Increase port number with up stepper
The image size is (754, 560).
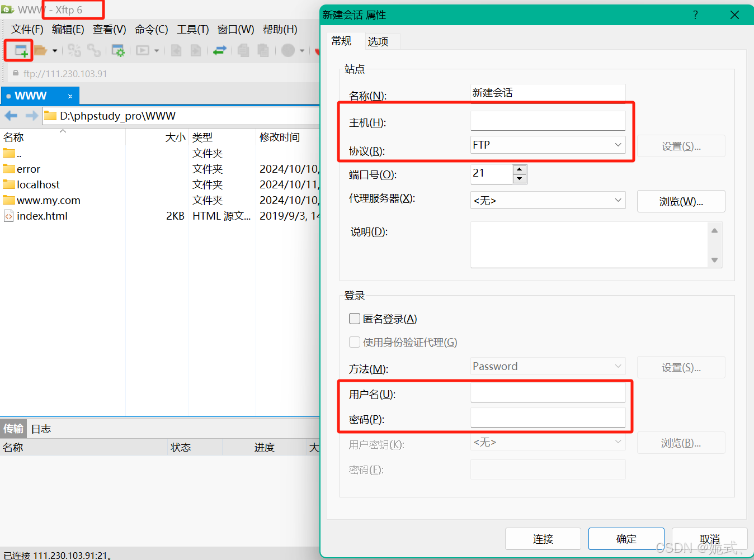(520, 169)
